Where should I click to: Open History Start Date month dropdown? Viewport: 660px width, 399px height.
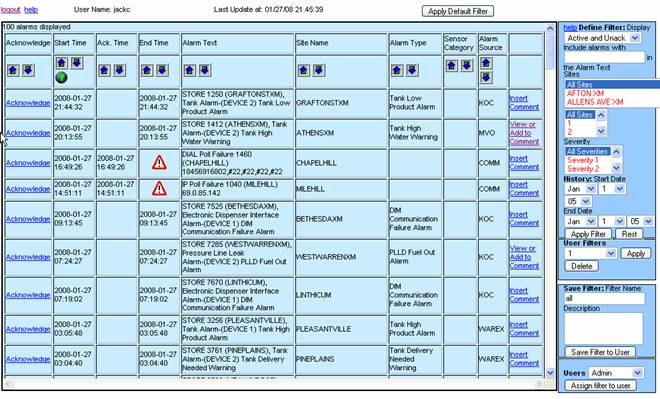click(580, 189)
